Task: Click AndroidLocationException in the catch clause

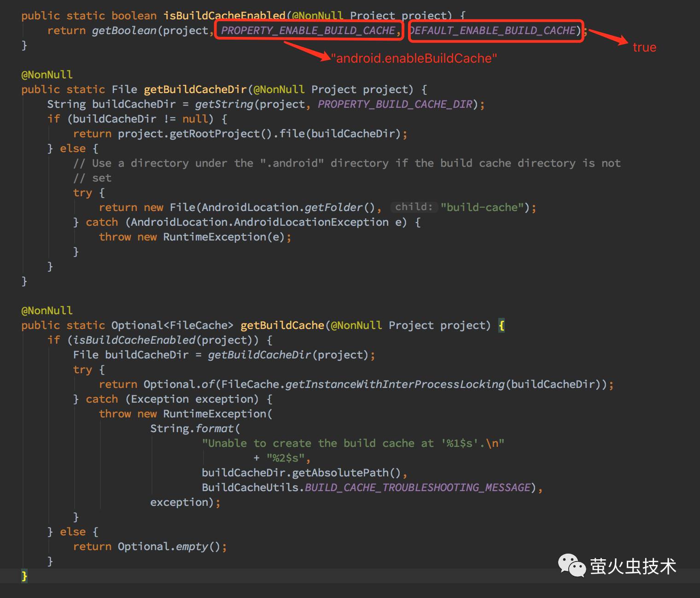Action: tap(311, 222)
